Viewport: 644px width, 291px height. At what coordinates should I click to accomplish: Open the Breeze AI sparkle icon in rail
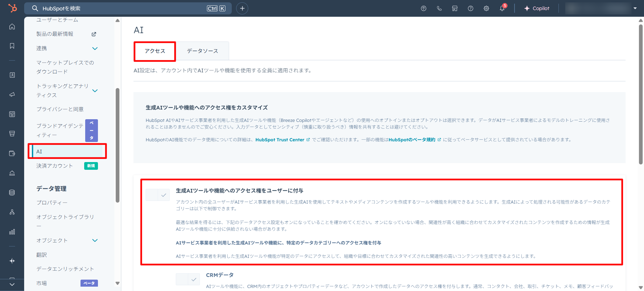[x=12, y=261]
